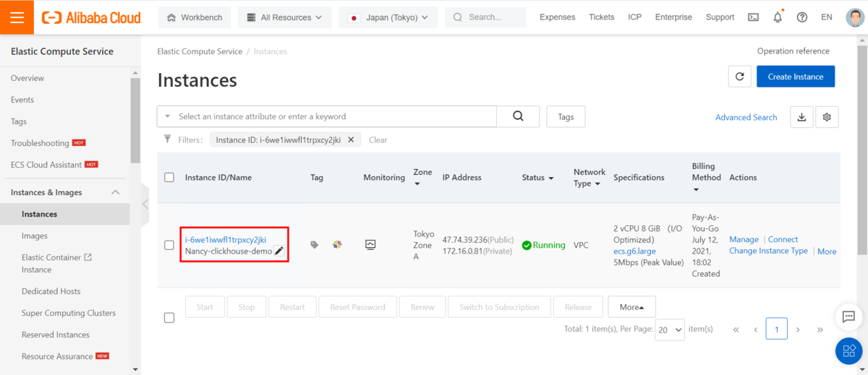Open Operation reference link
The height and width of the screenshot is (375, 868).
point(793,51)
